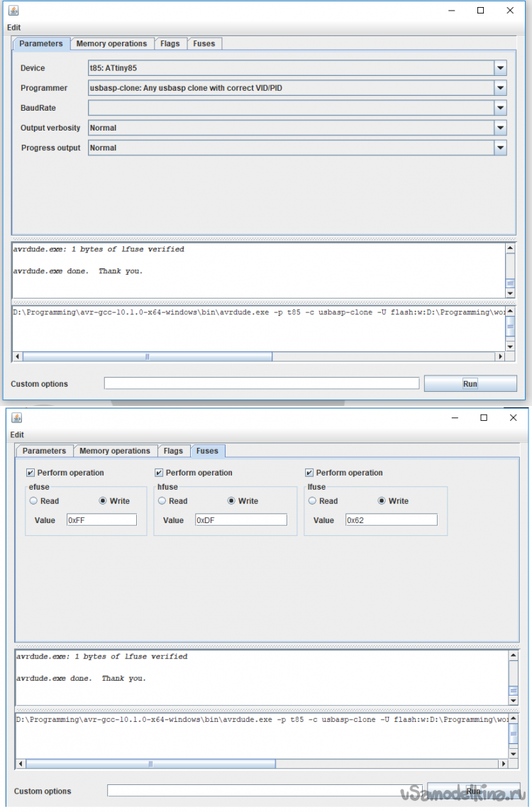The width and height of the screenshot is (532, 812).
Task: Click the Custom options field in top window
Action: [261, 383]
